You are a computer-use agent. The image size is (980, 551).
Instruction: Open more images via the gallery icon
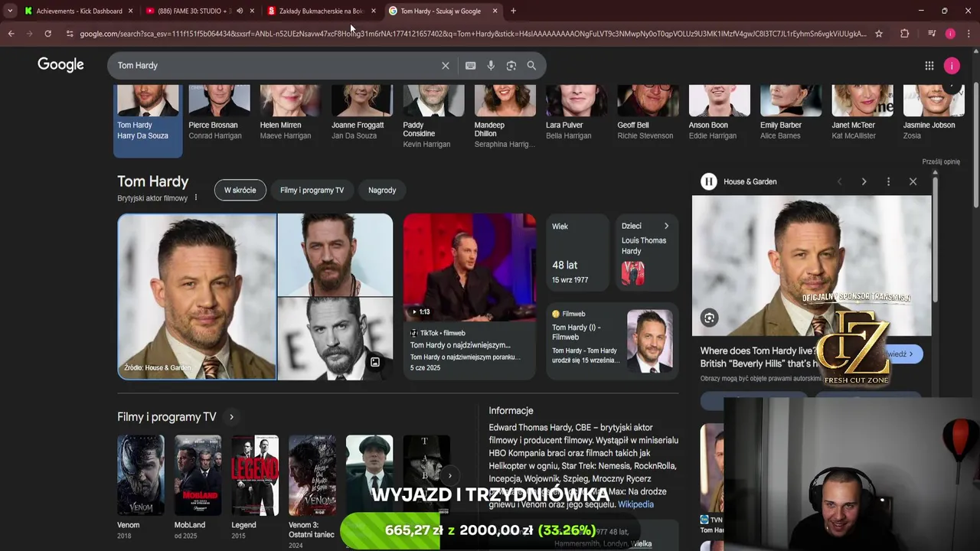[375, 362]
